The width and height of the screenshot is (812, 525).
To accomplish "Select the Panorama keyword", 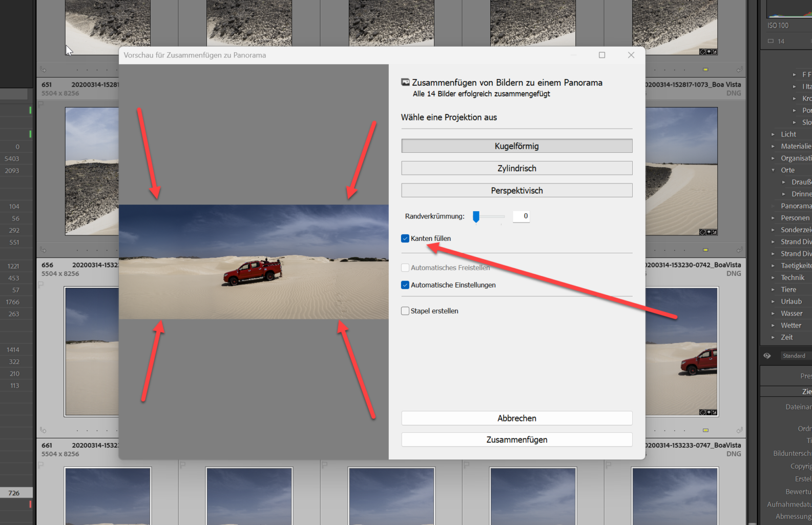I will tap(796, 206).
